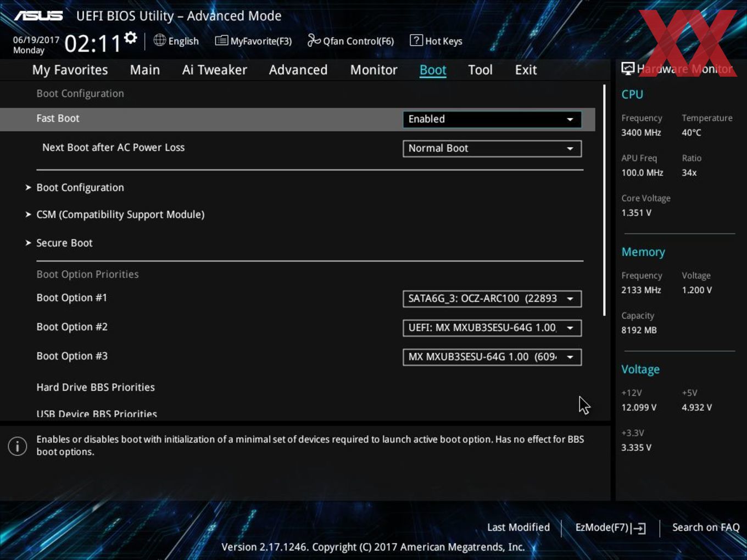Open the Boot Option #1 dropdown
This screenshot has height=560, width=747.
(492, 299)
